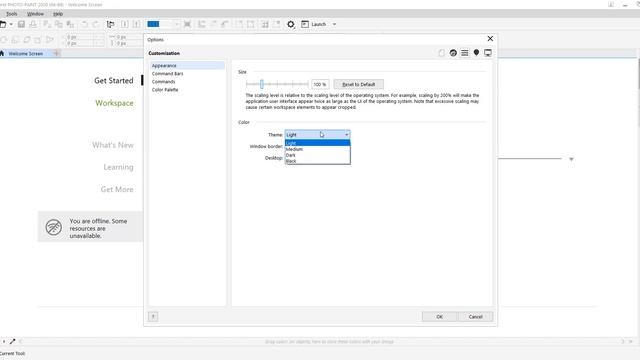Close the Options dialog with X
Image resolution: width=640 pixels, height=360 pixels.
tap(490, 38)
